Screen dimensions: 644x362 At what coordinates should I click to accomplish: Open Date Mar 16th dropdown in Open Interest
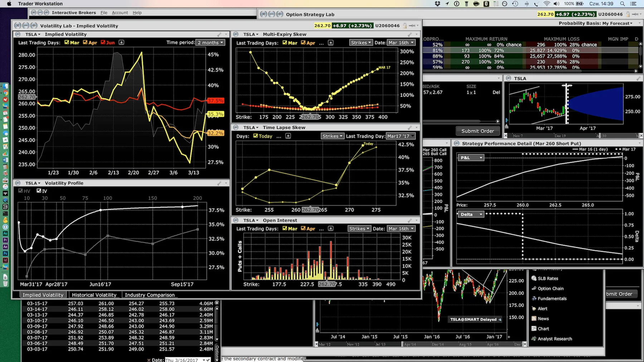[401, 229]
